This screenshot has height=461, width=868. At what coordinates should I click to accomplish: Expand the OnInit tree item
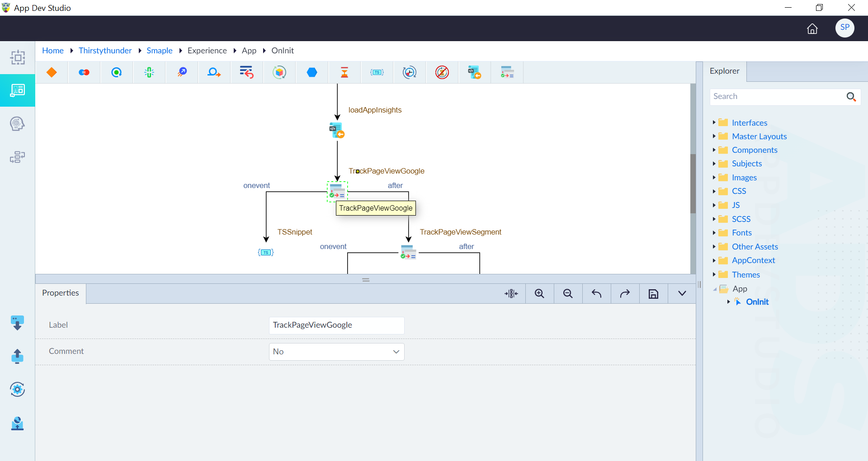(728, 301)
